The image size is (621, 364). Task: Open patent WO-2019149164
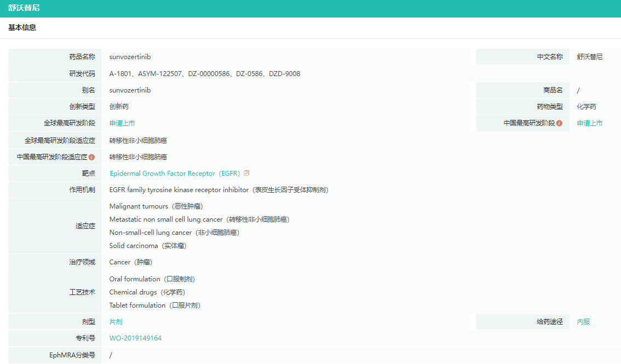pyautogui.click(x=135, y=338)
